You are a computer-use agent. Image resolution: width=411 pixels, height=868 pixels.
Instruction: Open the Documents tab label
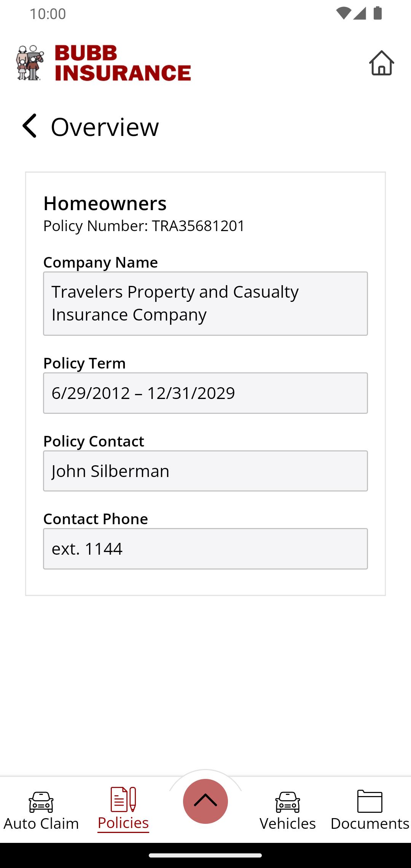pyautogui.click(x=370, y=823)
